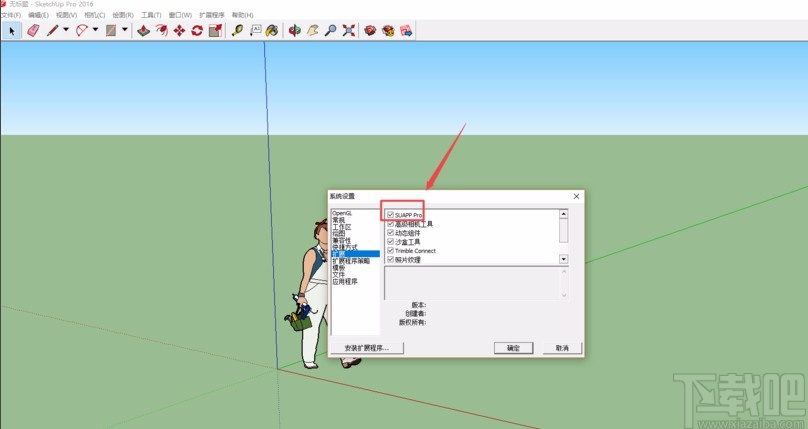Pick the Tape Measure tool

[237, 31]
